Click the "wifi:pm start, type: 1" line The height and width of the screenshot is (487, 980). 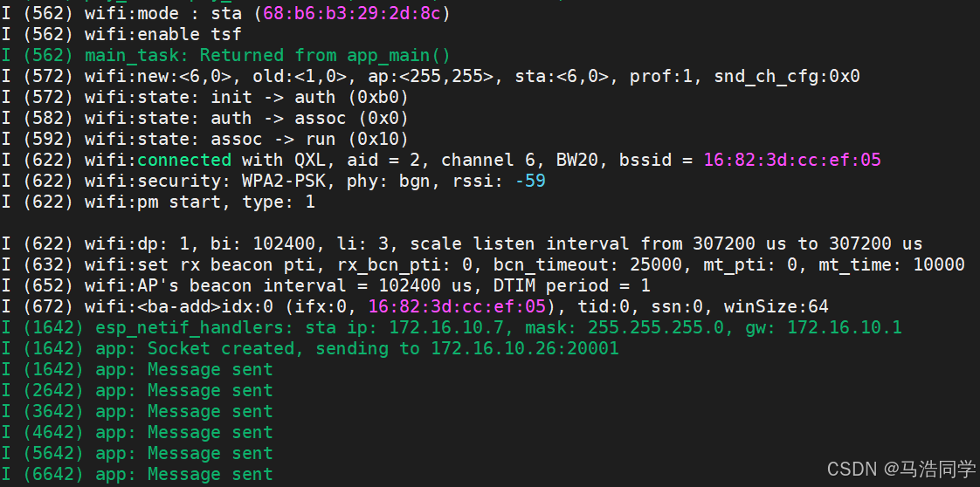pos(158,202)
